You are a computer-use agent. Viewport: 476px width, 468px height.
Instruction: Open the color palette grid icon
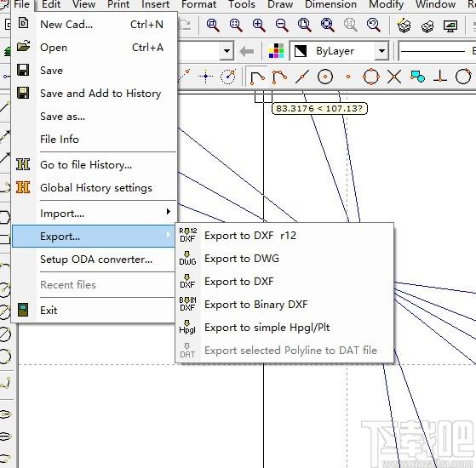pos(276,51)
